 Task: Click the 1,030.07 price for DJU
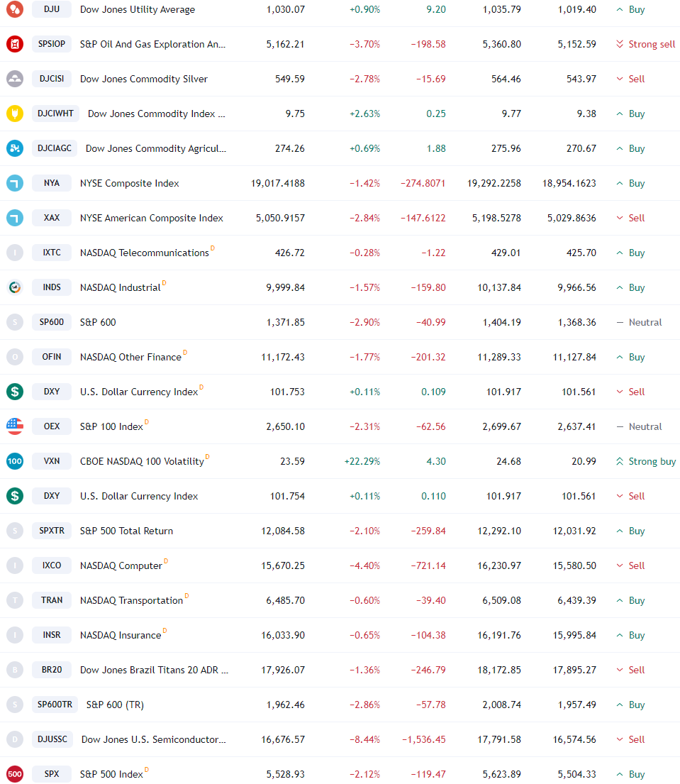click(285, 9)
